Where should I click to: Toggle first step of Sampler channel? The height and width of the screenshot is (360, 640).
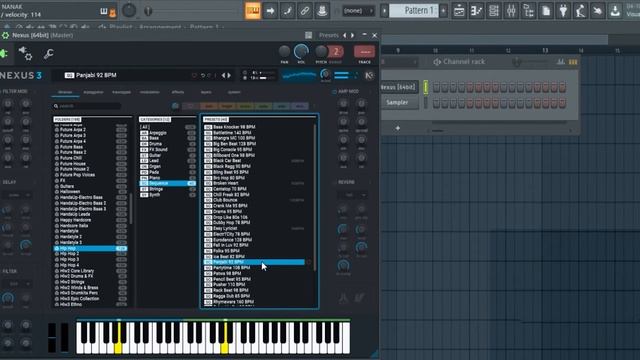436,103
